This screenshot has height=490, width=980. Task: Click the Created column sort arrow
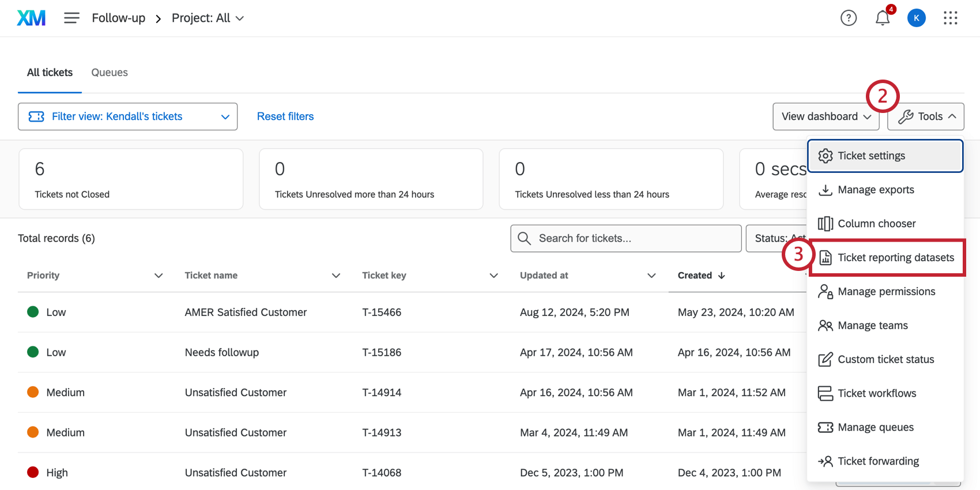tap(722, 276)
